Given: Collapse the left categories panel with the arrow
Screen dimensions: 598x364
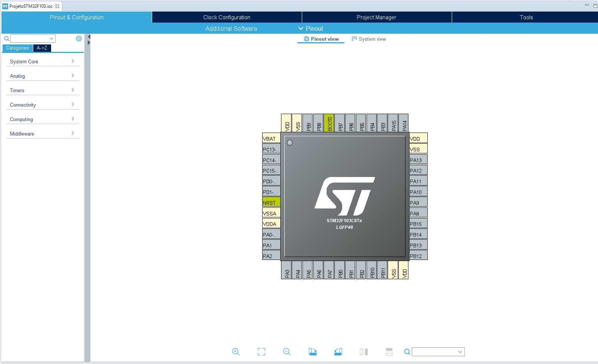Looking at the screenshot, I should (x=89, y=37).
